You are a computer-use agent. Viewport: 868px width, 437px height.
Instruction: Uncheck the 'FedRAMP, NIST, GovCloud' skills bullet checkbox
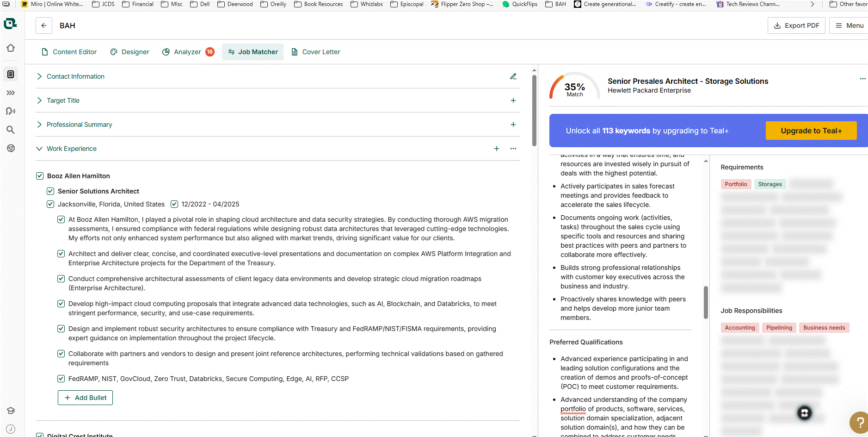click(x=61, y=379)
